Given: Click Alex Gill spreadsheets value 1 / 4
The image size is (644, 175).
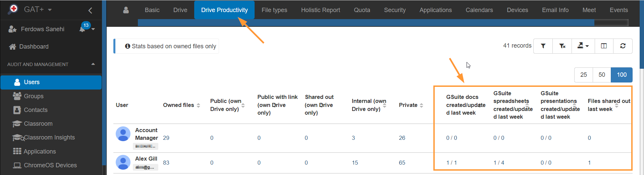Looking at the screenshot, I should pos(499,163).
